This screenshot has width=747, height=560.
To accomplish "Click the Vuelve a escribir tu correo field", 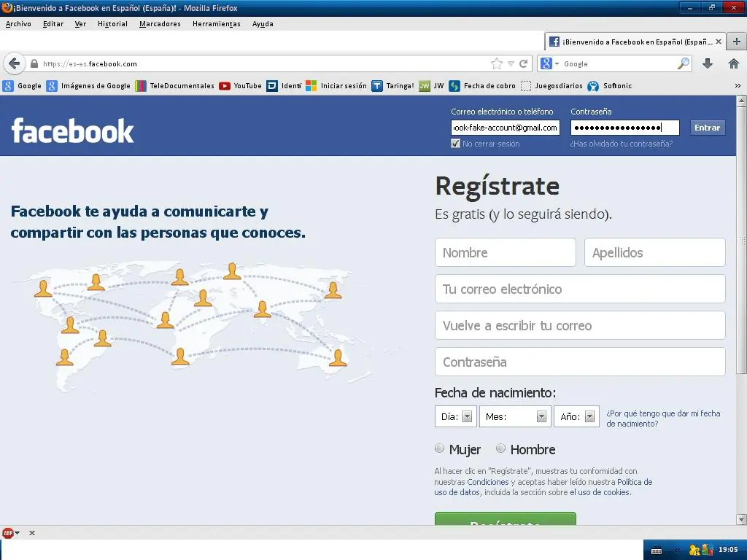I will 580,325.
